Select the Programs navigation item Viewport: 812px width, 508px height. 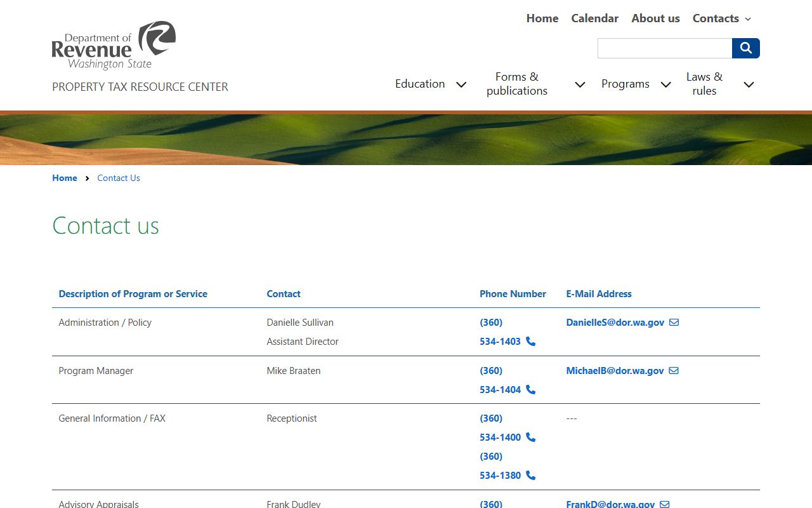(625, 84)
